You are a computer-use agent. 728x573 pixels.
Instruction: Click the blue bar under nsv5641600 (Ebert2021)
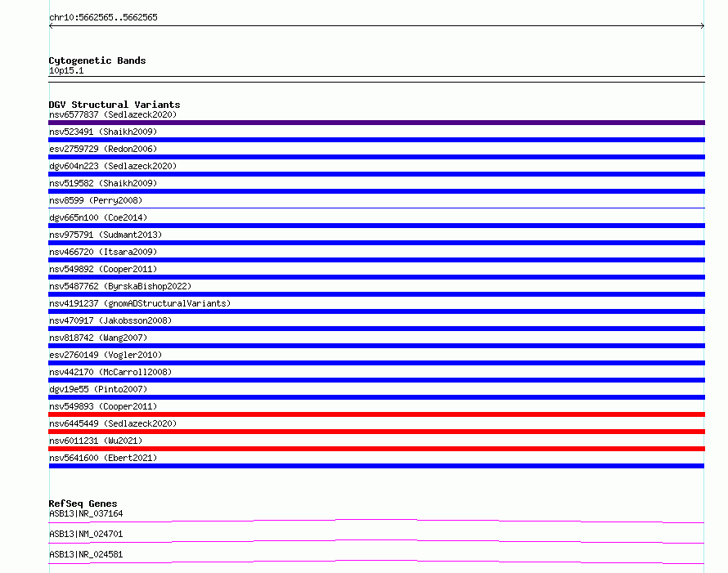(x=376, y=466)
